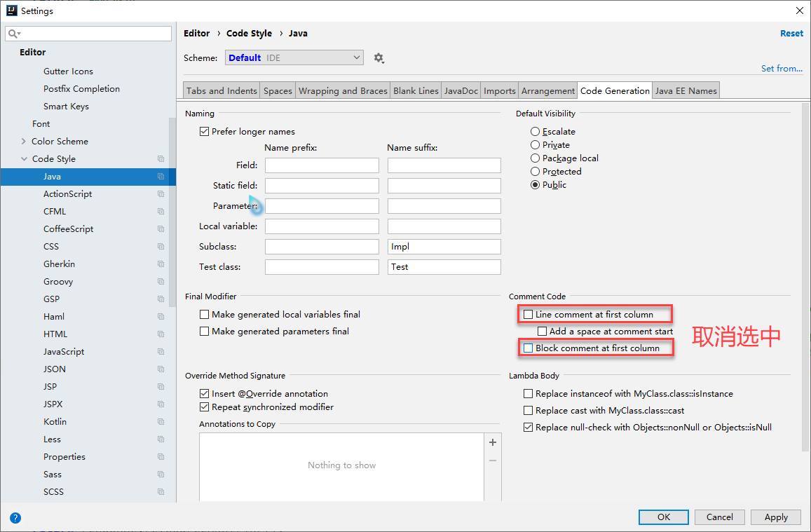Select Protected default visibility
The height and width of the screenshot is (532, 811).
(536, 171)
